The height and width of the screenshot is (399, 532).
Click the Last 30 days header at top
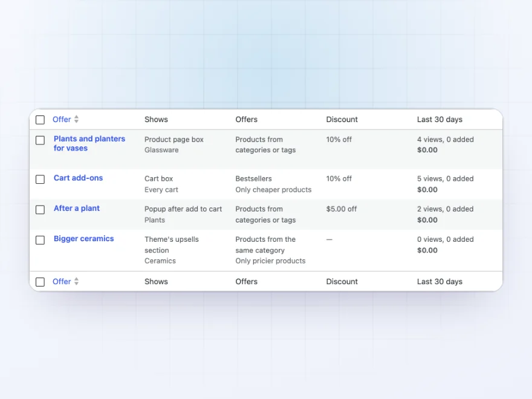(x=440, y=120)
